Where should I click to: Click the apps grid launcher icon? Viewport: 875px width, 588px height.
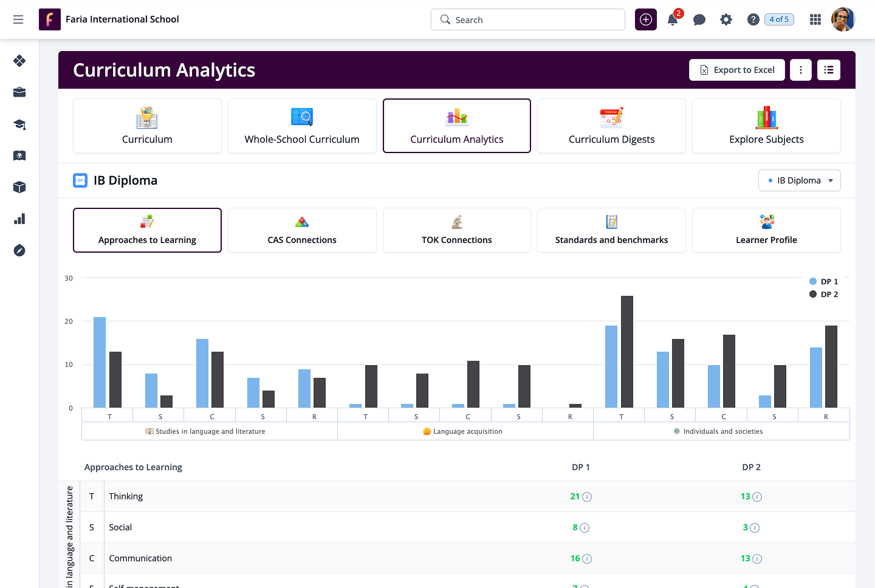(x=815, y=20)
